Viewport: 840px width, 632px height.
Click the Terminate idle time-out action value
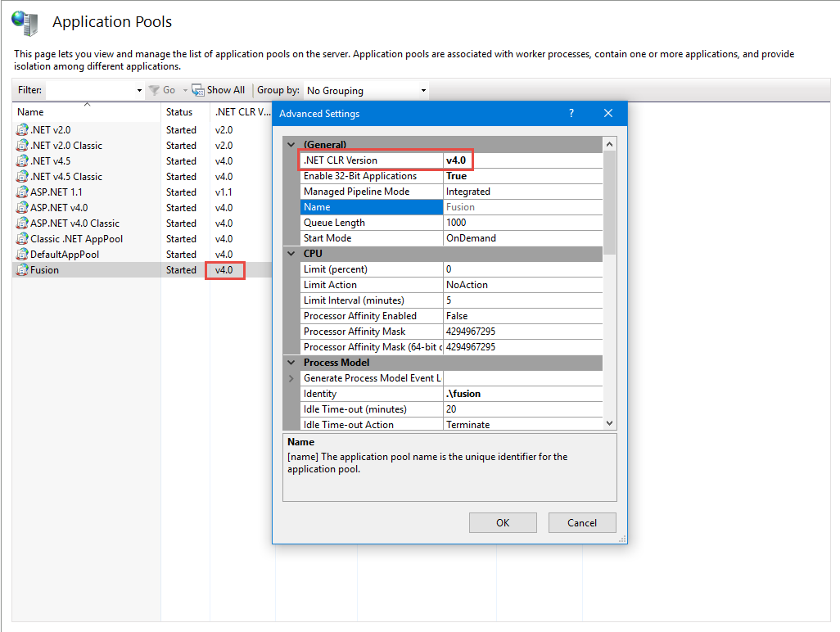pyautogui.click(x=467, y=424)
